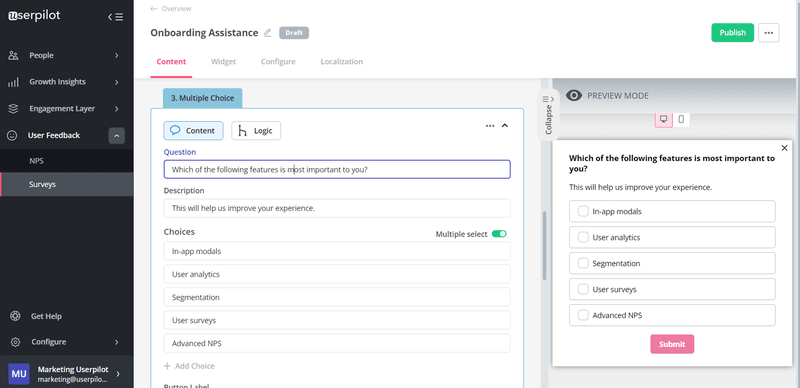Check In-app modals in the preview
The width and height of the screenshot is (800, 388).
click(583, 211)
